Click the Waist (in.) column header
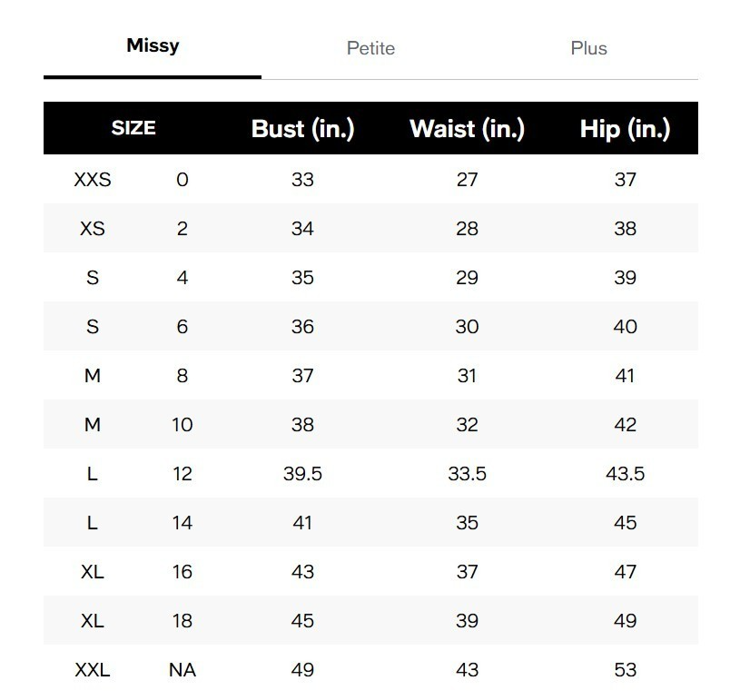 pos(467,128)
